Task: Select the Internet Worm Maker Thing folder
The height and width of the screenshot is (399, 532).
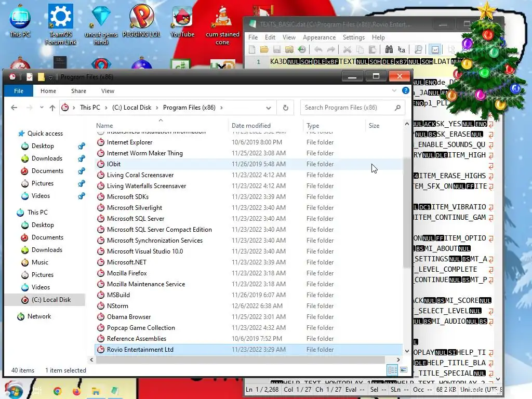Action: [x=248, y=153]
